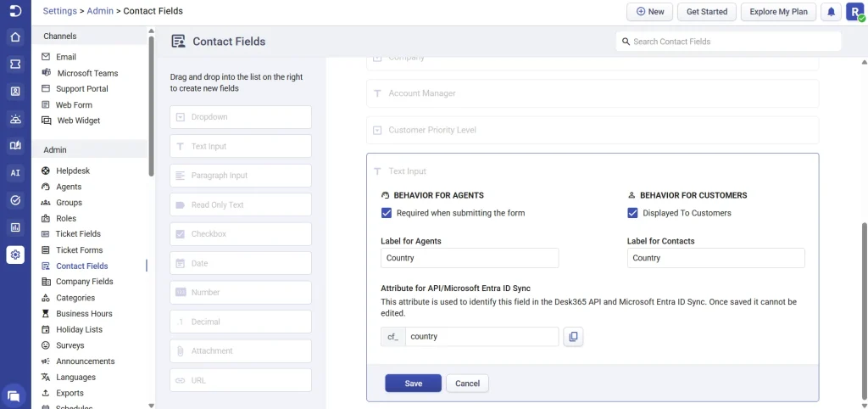Open the Contacts icon in left rail
The width and height of the screenshot is (868, 409).
coord(15,92)
